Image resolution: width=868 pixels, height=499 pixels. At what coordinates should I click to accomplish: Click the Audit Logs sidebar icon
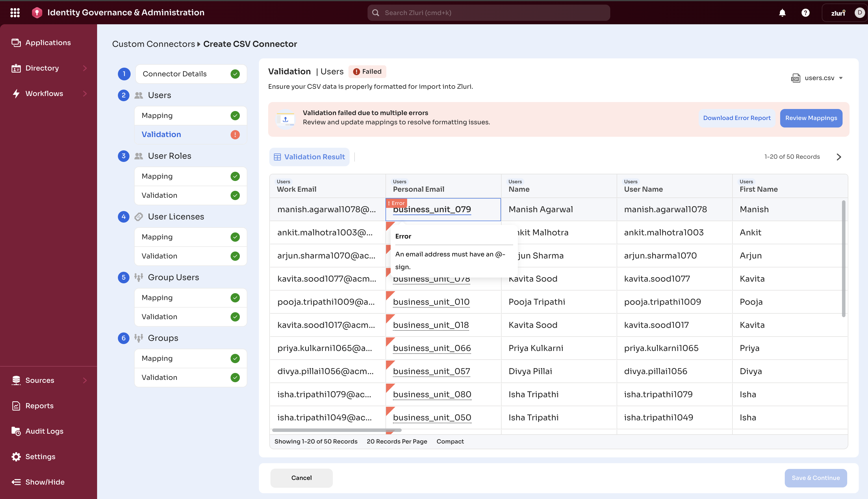click(x=16, y=431)
